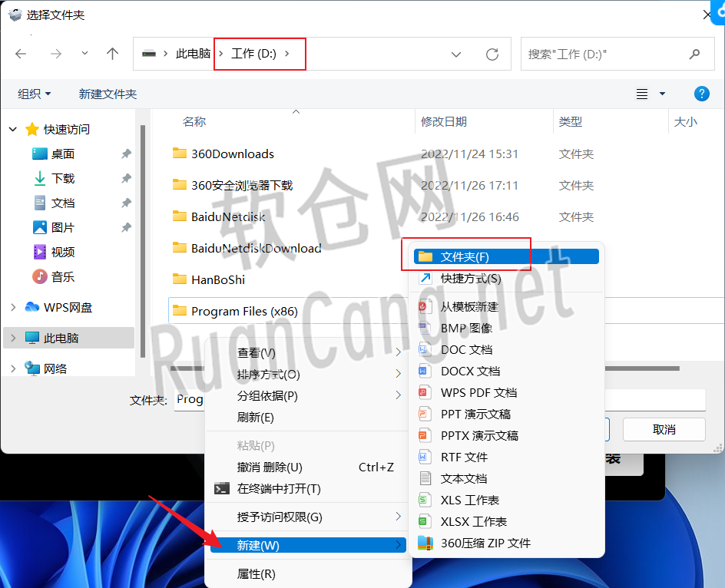725x588 pixels.
Task: Select the WPS网盘 item in the sidebar
Action: pos(68,307)
